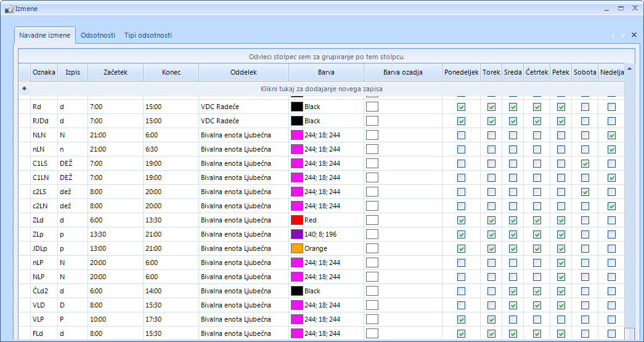Click the Nedelja column header
Viewport: 644px width, 342px height.
coord(611,72)
